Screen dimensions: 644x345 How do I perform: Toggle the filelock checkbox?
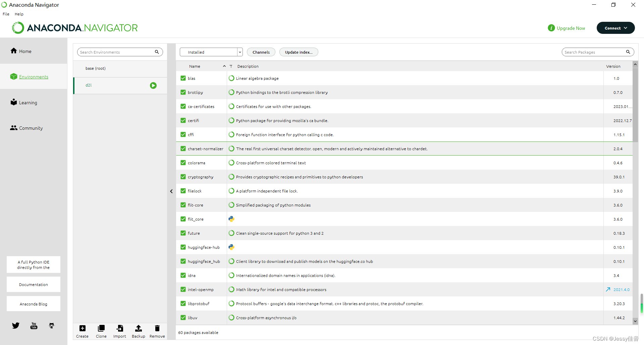tap(183, 191)
